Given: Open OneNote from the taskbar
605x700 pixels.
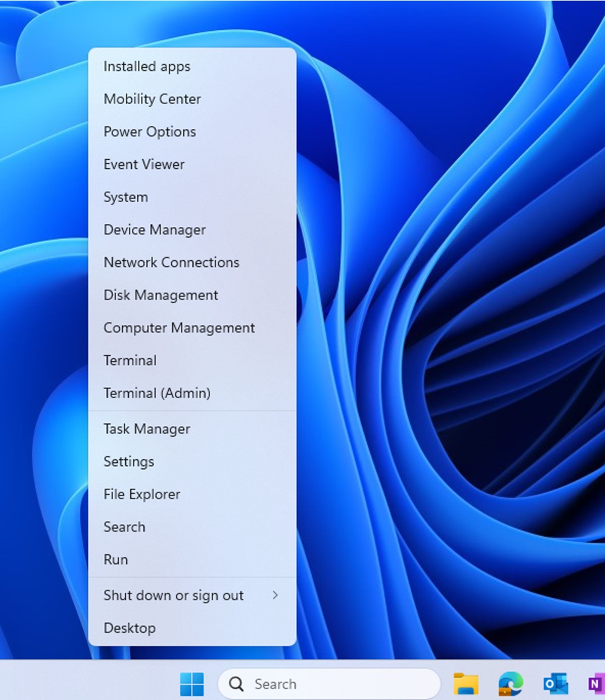Looking at the screenshot, I should click(595, 684).
